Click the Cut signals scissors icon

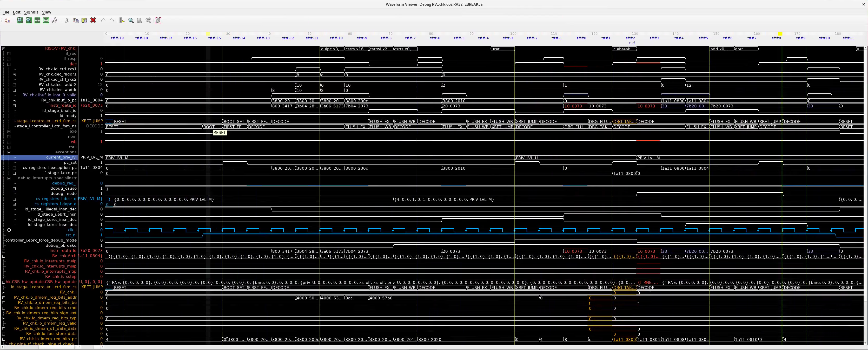pos(67,20)
